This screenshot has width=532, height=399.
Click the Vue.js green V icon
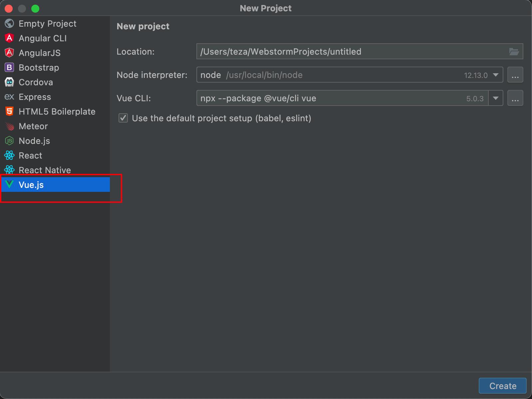[x=9, y=184]
